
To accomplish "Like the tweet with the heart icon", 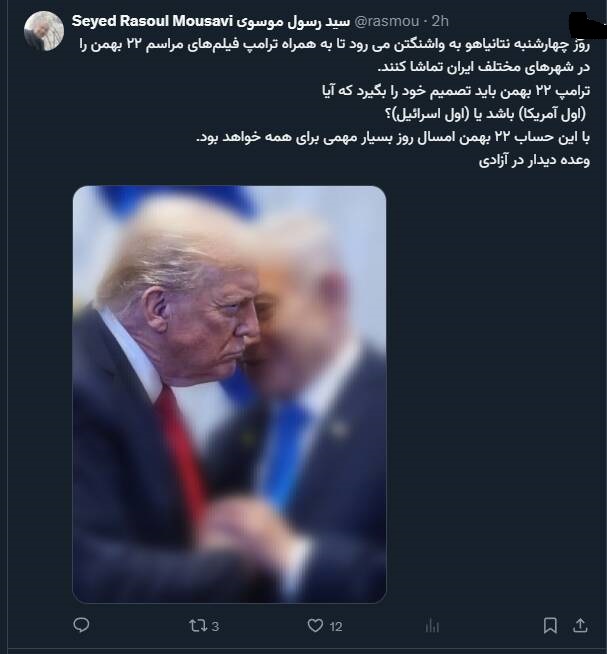I will 315,625.
